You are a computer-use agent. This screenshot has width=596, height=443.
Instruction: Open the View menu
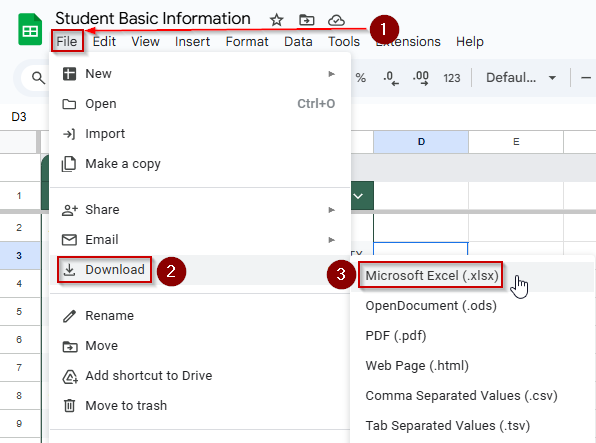click(145, 41)
